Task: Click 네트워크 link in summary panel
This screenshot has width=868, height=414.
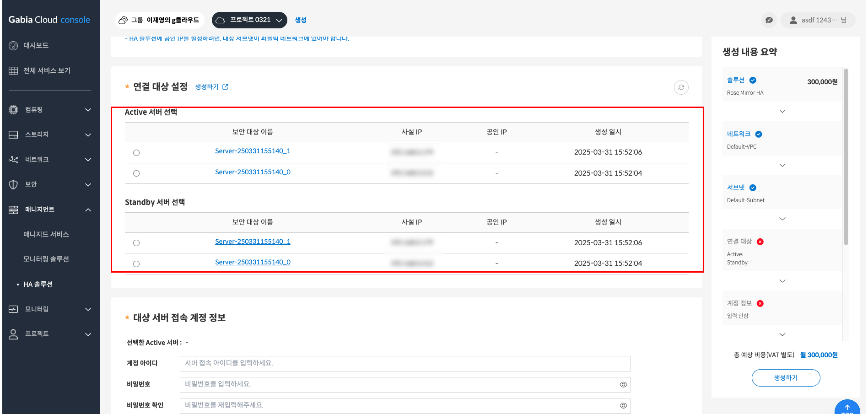Action: click(739, 134)
